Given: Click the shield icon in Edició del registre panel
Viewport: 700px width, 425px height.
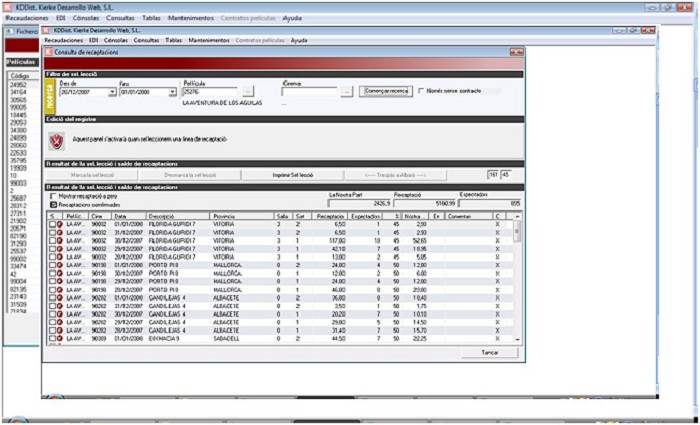Looking at the screenshot, I should [57, 141].
